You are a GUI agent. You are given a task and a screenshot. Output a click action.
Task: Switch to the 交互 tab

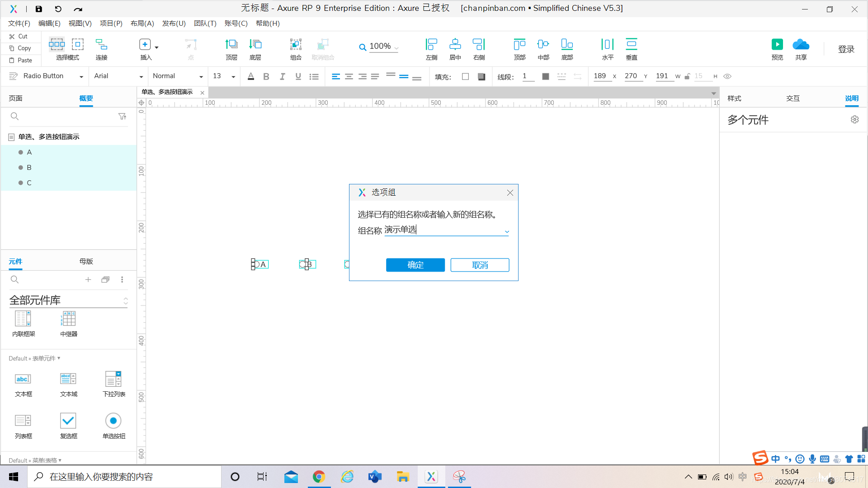pos(793,99)
